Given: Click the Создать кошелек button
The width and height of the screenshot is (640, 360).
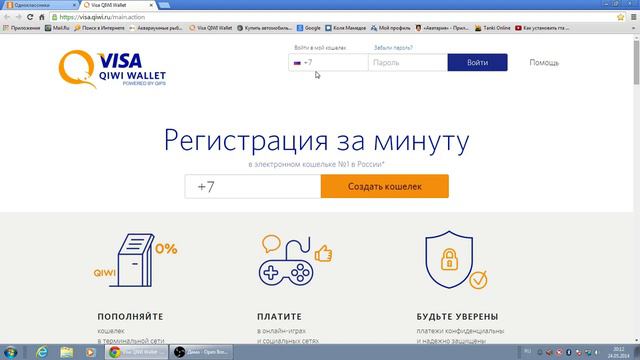Looking at the screenshot, I should [384, 187].
